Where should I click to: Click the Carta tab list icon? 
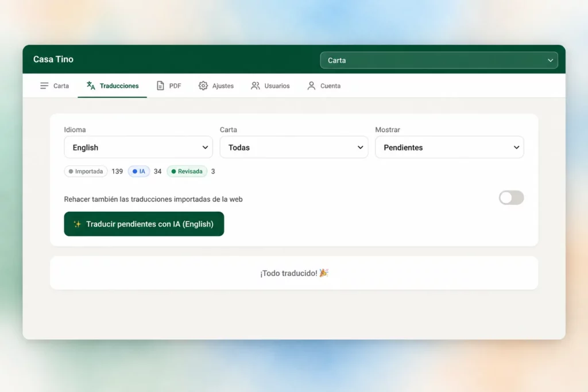pyautogui.click(x=44, y=86)
